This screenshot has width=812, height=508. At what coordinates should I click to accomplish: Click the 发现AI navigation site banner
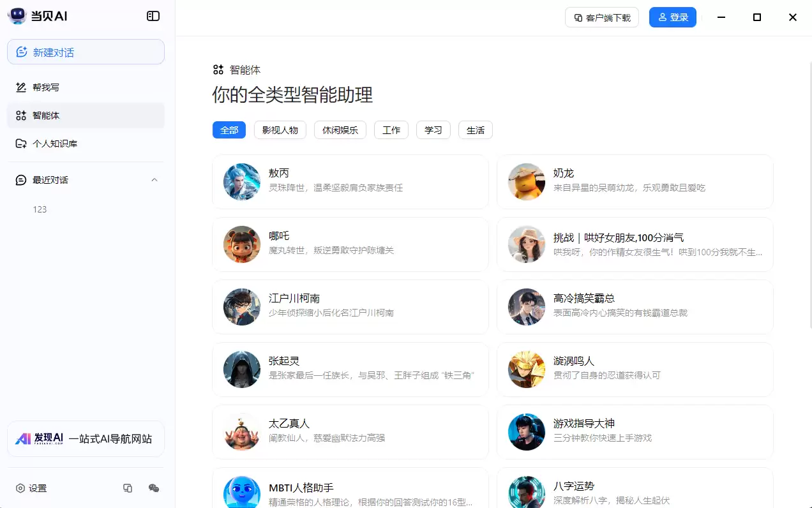coord(86,438)
